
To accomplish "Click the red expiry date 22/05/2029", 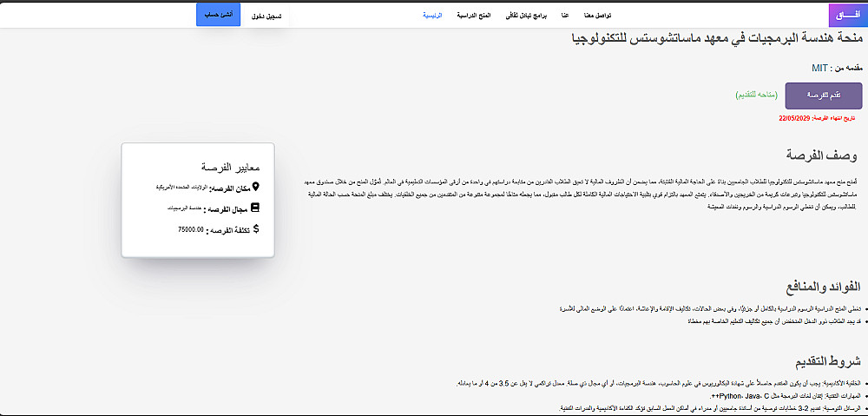I will click(x=817, y=118).
